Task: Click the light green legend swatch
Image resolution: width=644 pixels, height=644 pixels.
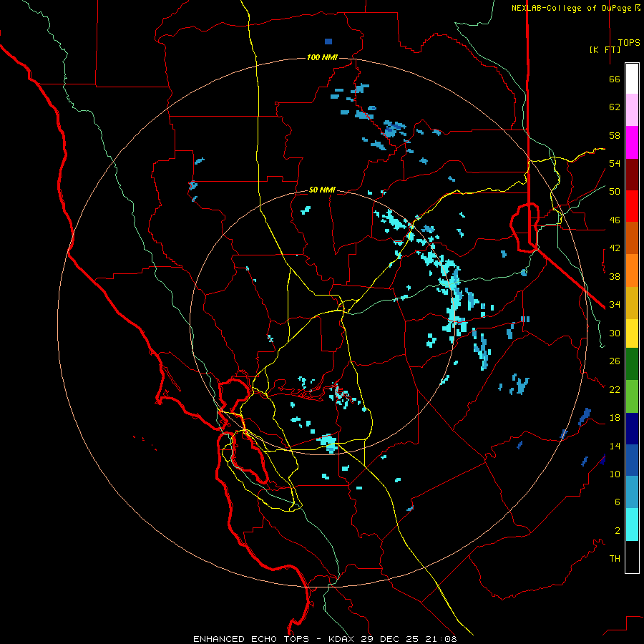Action: pos(632,396)
